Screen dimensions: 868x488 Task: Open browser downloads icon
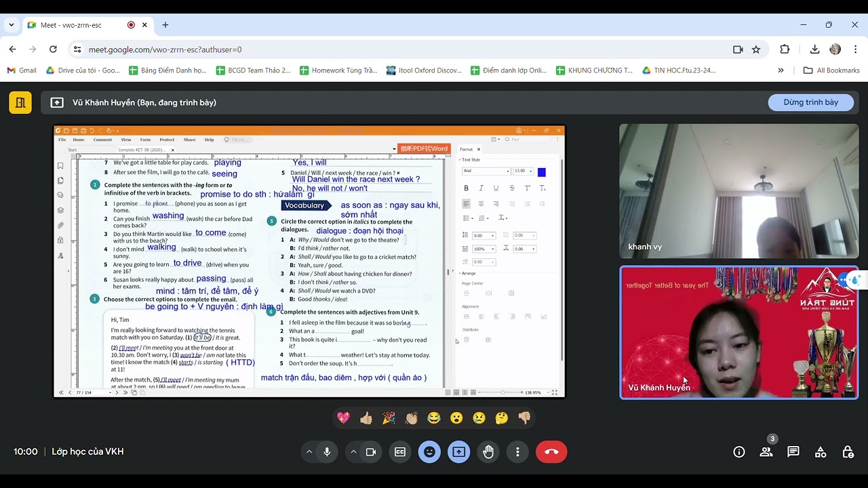[x=814, y=49]
